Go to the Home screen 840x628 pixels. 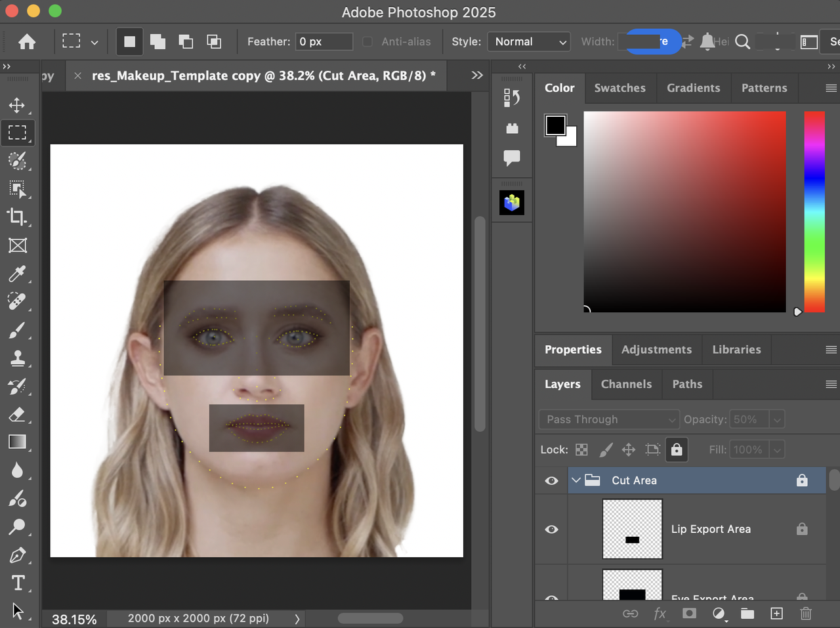click(x=27, y=42)
